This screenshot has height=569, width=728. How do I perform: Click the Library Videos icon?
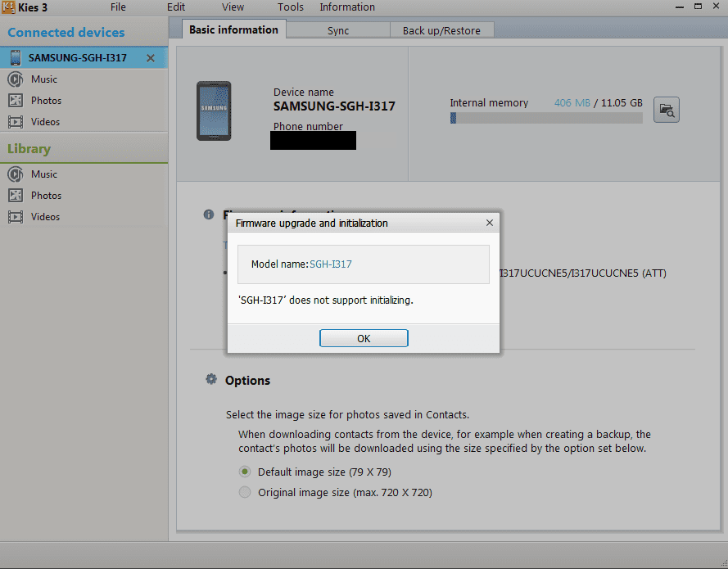pos(16,217)
